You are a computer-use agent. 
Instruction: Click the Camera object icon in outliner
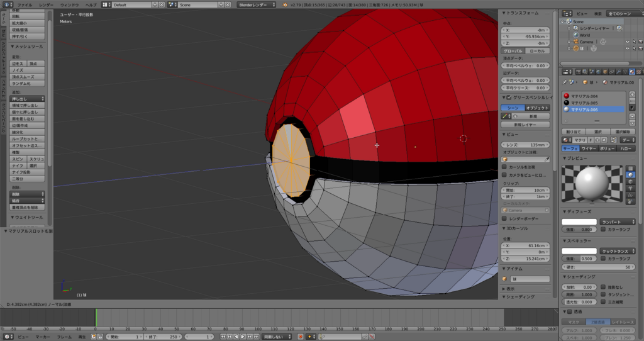574,42
